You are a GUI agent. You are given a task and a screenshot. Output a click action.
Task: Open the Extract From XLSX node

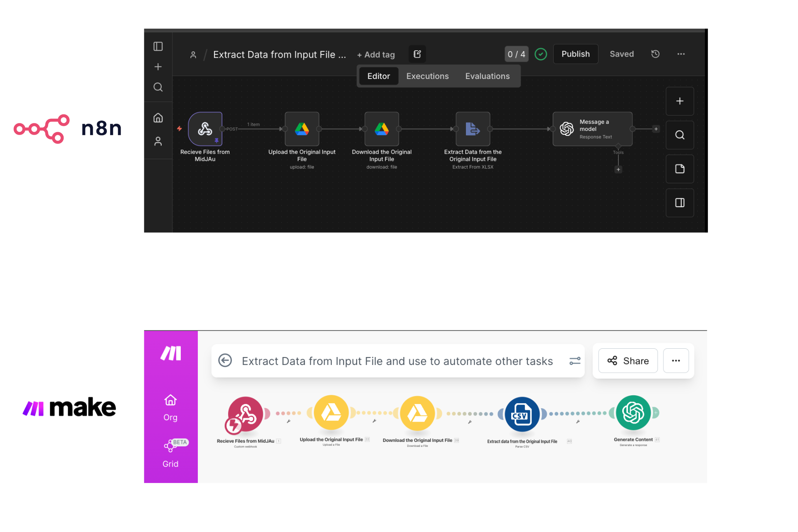tap(473, 129)
